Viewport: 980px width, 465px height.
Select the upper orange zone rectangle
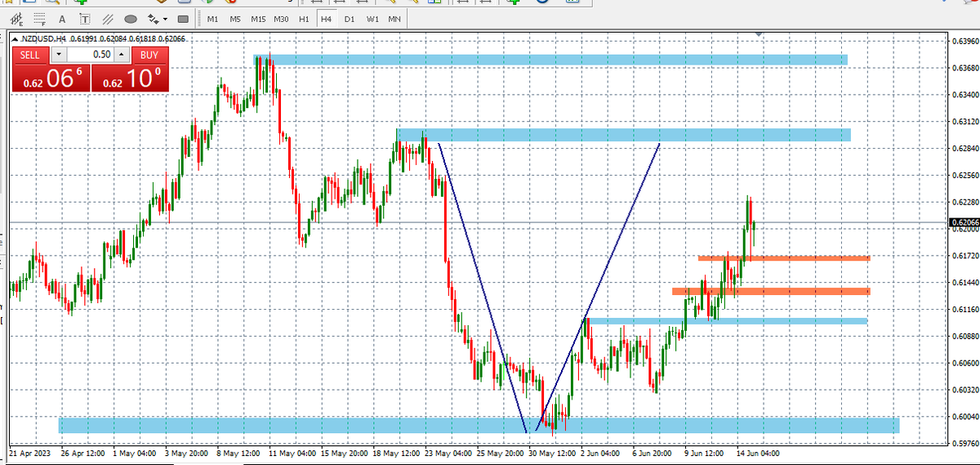pyautogui.click(x=784, y=258)
